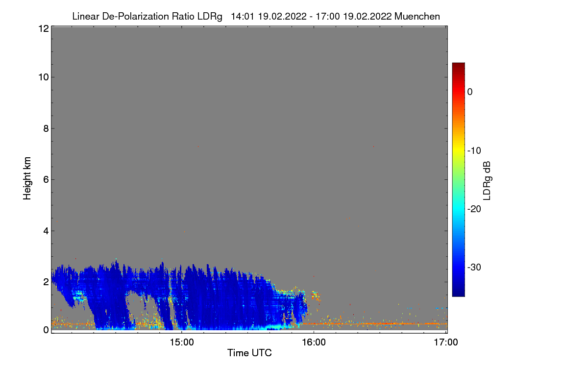
Task: Click the 'LDRg dB' colorbar label
Action: tap(487, 181)
